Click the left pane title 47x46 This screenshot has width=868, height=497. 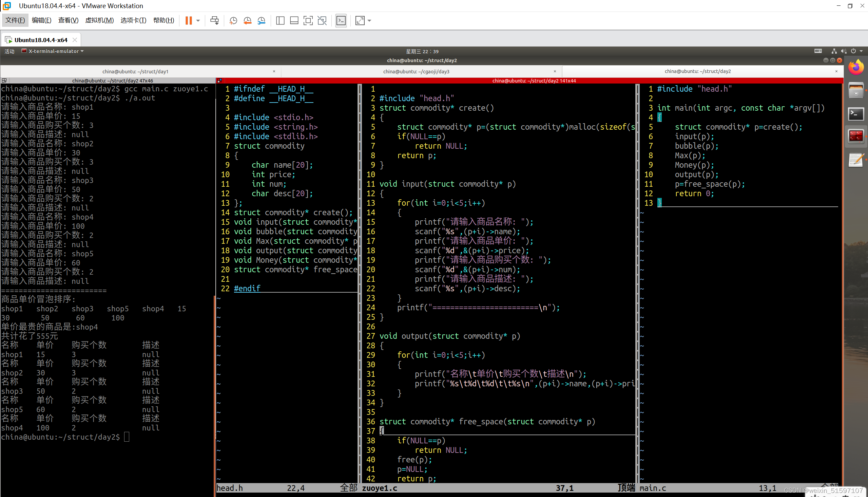click(112, 80)
